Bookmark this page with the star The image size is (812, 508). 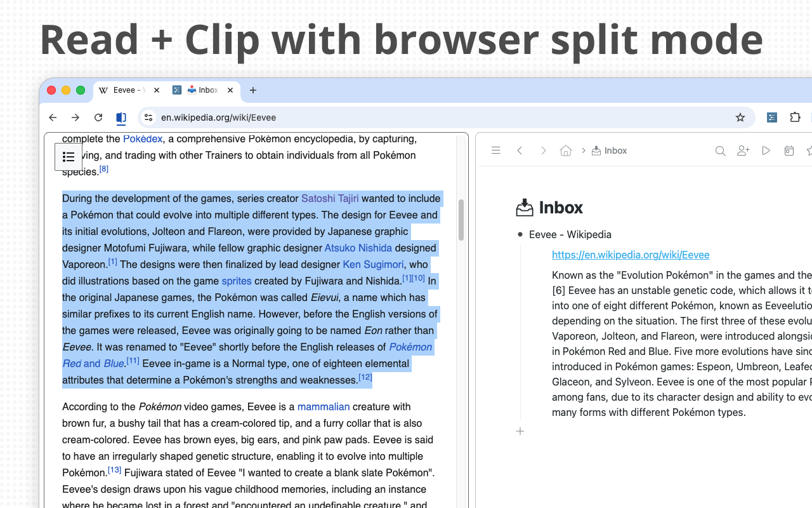[x=740, y=117]
